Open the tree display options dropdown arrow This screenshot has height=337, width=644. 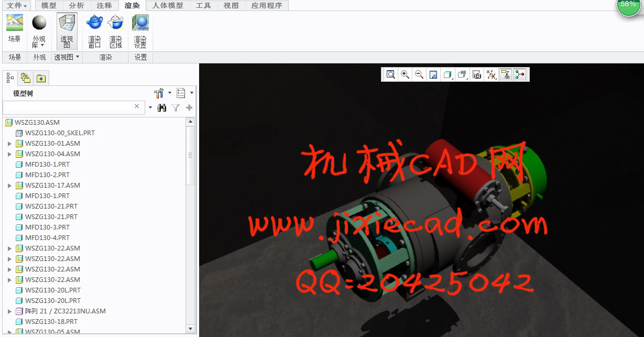pos(192,93)
